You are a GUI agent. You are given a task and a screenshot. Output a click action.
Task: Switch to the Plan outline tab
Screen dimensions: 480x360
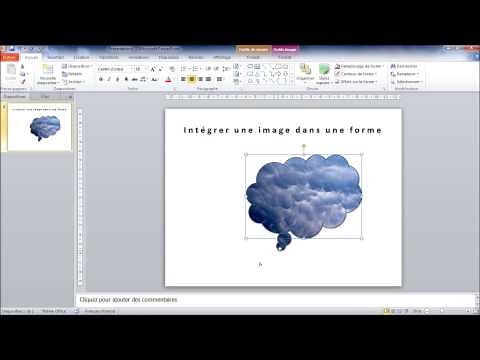(x=45, y=97)
